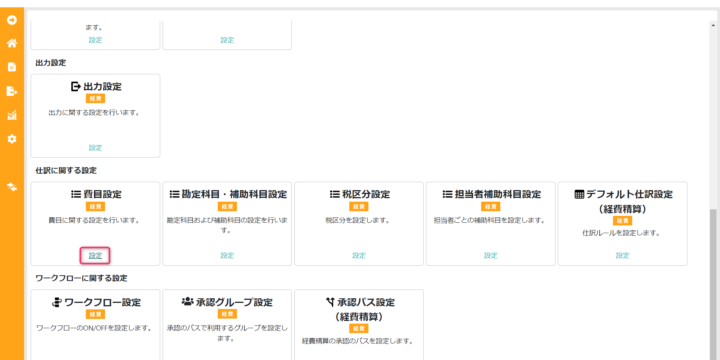The width and height of the screenshot is (720, 360).
Task: Open 設定 link in デフォルト仕訳設定 card
Action: click(x=623, y=256)
